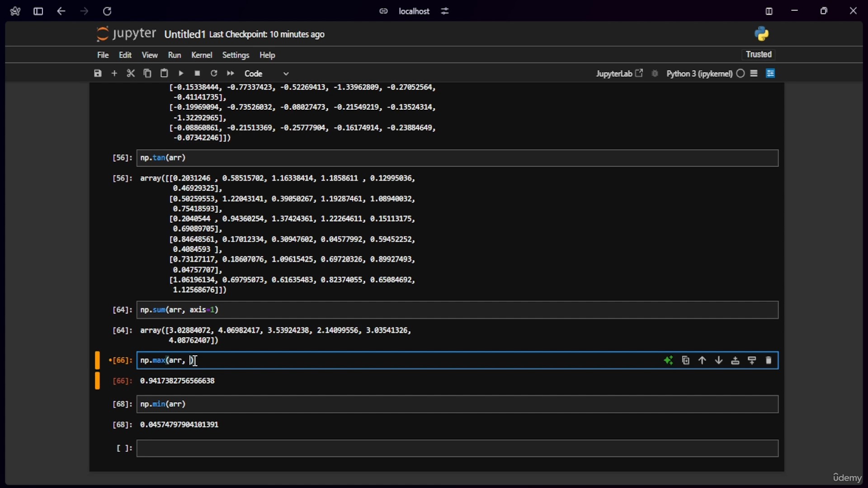Click the Python logo icon
Screen dimensions: 868x488
[762, 34]
